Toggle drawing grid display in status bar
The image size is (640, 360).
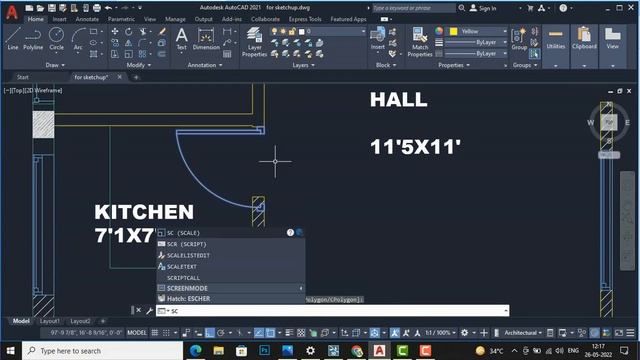coord(155,333)
